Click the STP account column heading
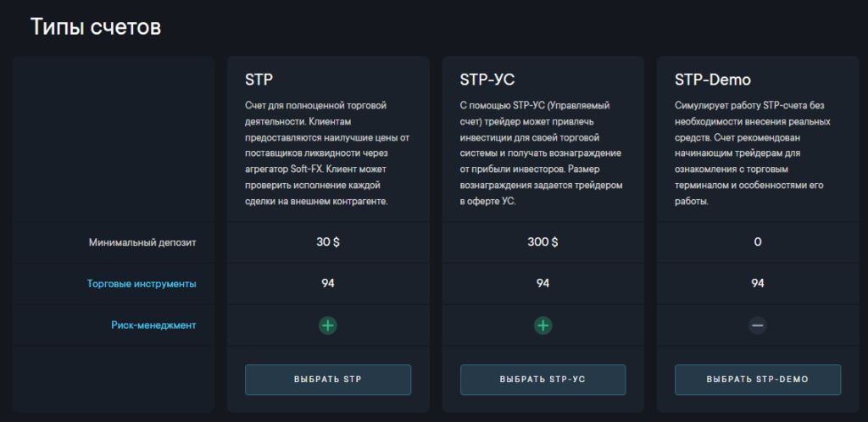 pyautogui.click(x=259, y=81)
